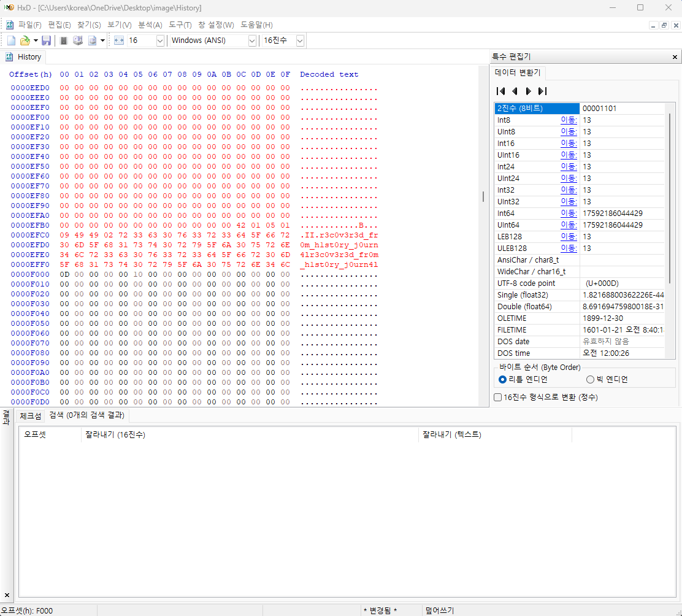Click the Open file folder icon
682x616 pixels.
(x=25, y=40)
